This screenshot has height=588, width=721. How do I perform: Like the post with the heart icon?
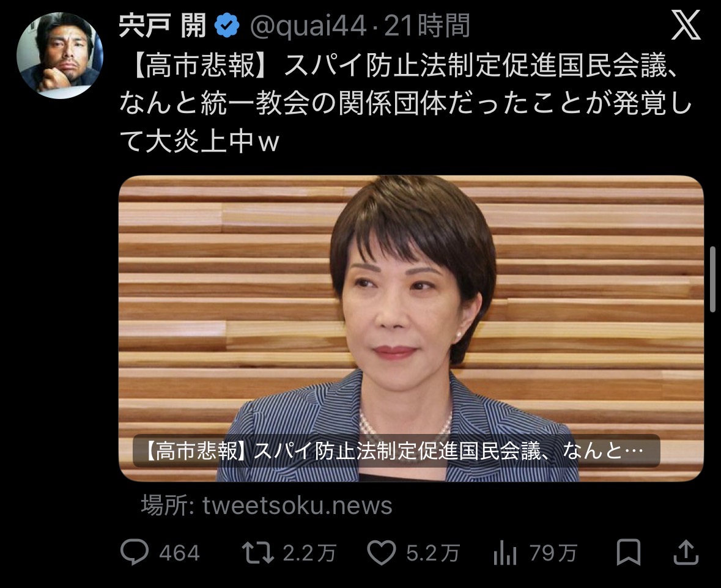coord(381,553)
